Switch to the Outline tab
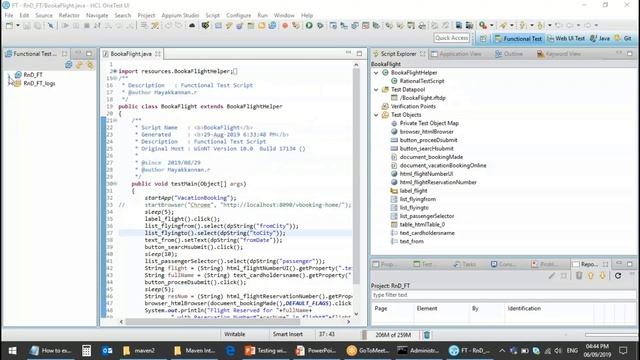Viewport: 640px width, 360px height. [x=509, y=54]
